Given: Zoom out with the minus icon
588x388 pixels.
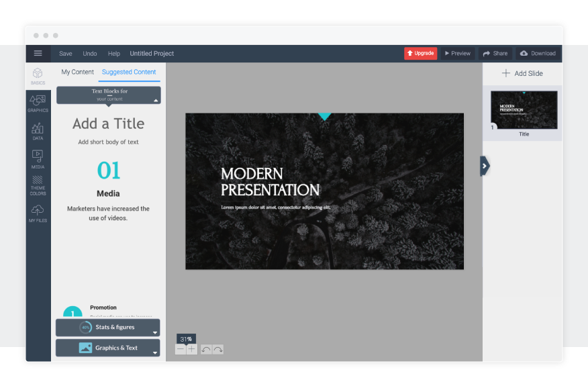Looking at the screenshot, I should click(x=181, y=349).
